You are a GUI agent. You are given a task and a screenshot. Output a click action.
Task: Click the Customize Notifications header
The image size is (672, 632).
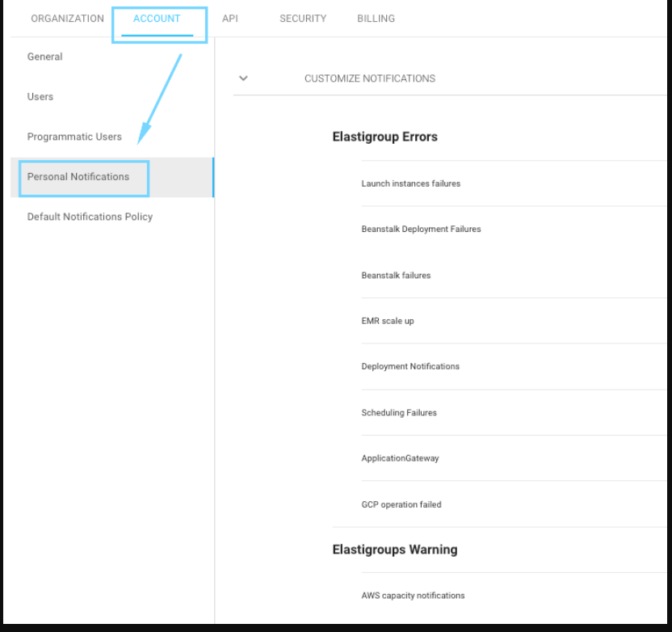(369, 78)
